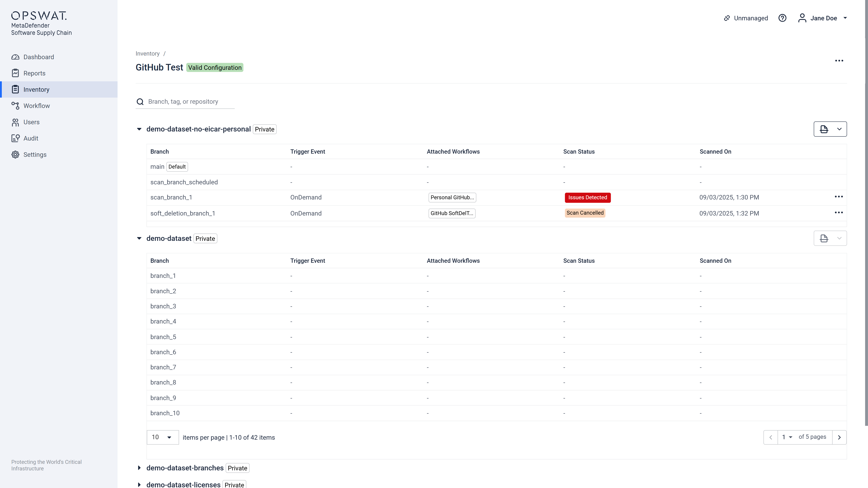Click the Scan Cancelled status badge
The width and height of the screenshot is (868, 488).
pyautogui.click(x=585, y=213)
